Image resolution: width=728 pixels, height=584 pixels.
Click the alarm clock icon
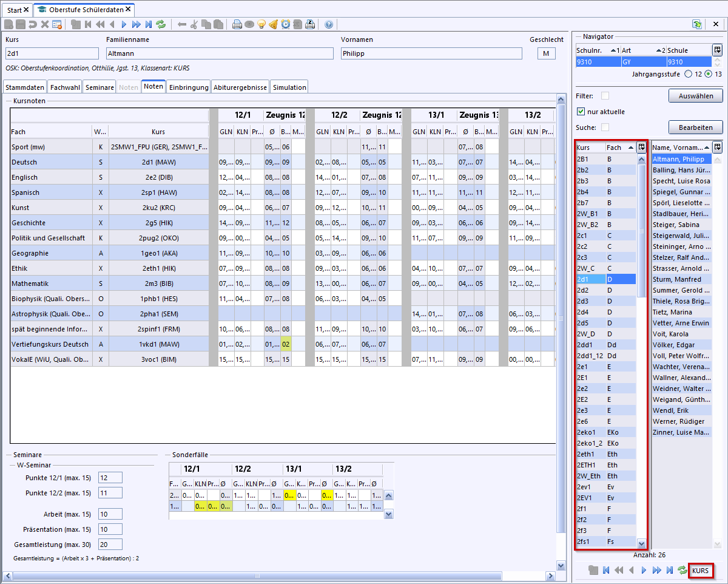pyautogui.click(x=286, y=24)
